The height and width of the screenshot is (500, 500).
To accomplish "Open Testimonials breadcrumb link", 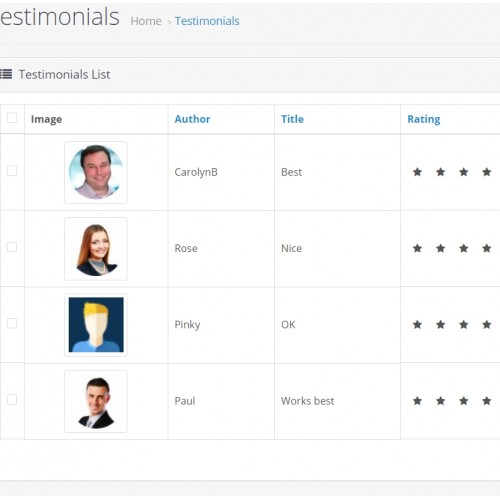I will coord(207,21).
